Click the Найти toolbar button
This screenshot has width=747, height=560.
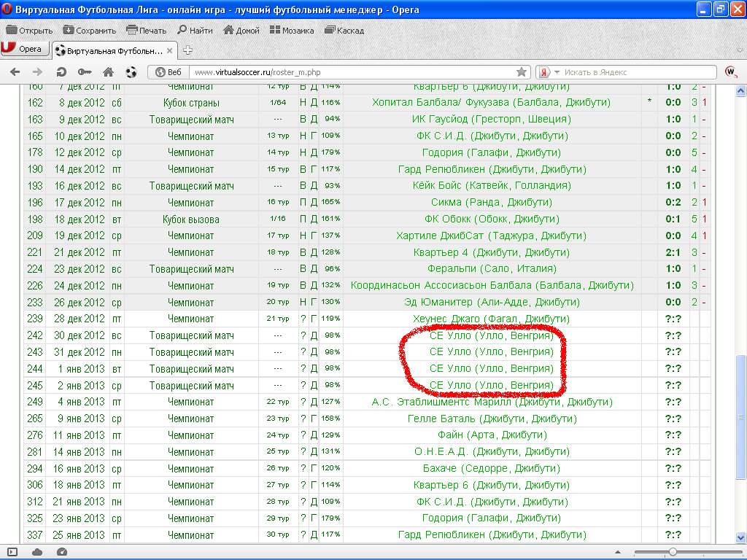click(195, 31)
